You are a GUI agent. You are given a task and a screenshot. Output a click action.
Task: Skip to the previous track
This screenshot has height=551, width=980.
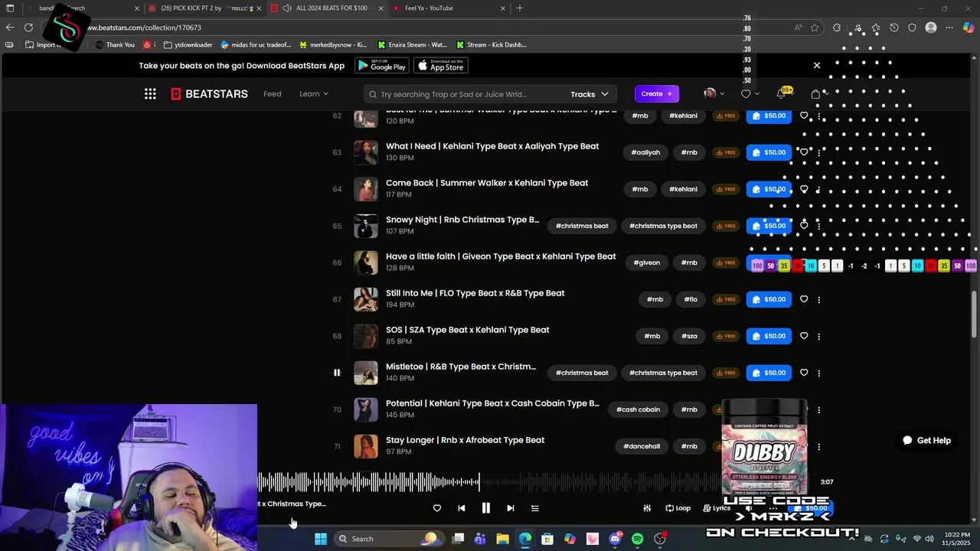tap(461, 508)
